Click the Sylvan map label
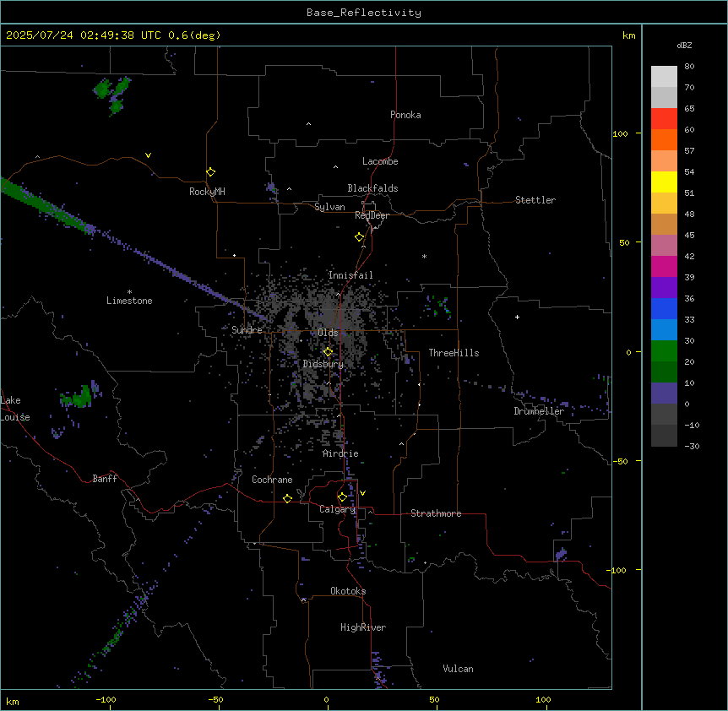The width and height of the screenshot is (728, 711). point(329,207)
